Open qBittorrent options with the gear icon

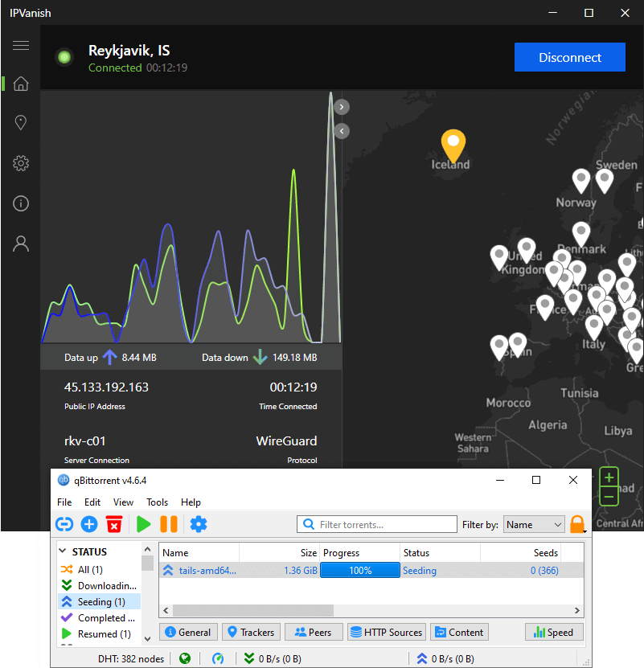199,523
